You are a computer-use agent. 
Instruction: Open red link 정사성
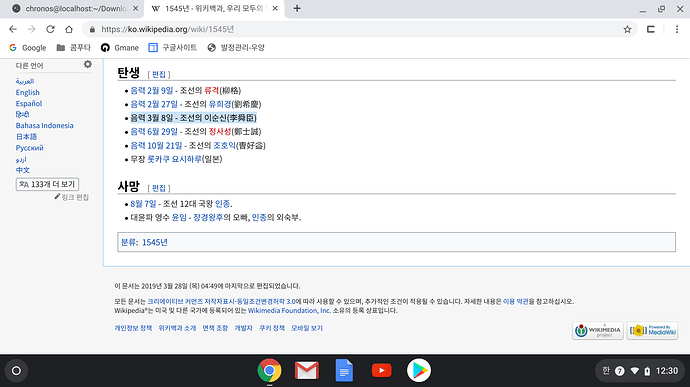pos(220,132)
